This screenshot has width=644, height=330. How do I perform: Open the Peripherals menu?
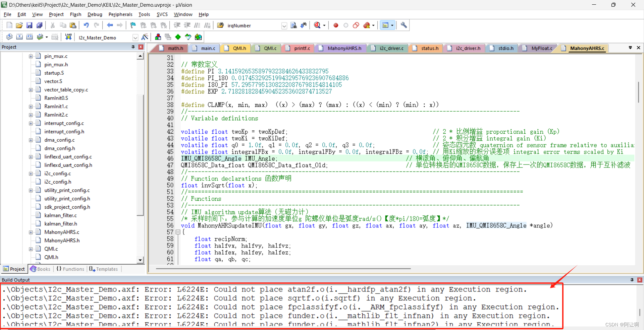(120, 14)
